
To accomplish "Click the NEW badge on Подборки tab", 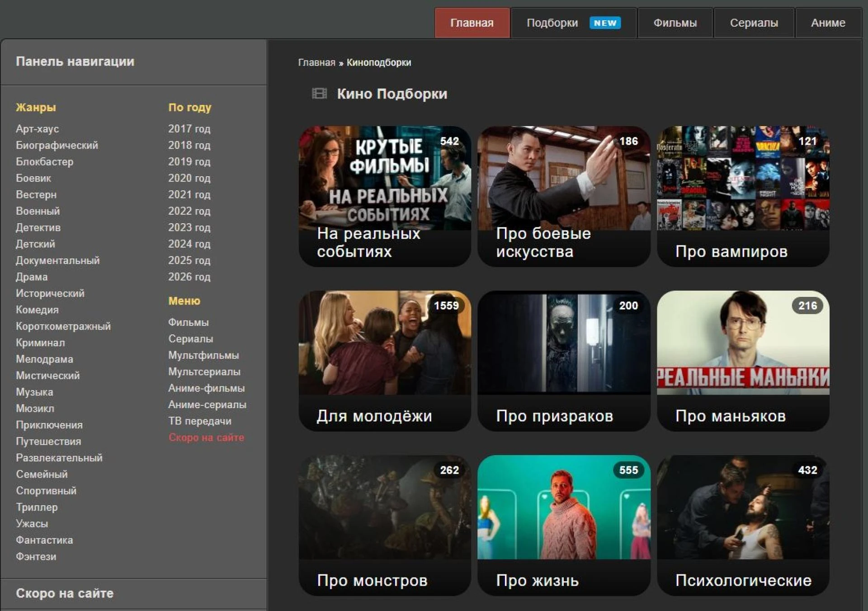I will click(x=605, y=23).
